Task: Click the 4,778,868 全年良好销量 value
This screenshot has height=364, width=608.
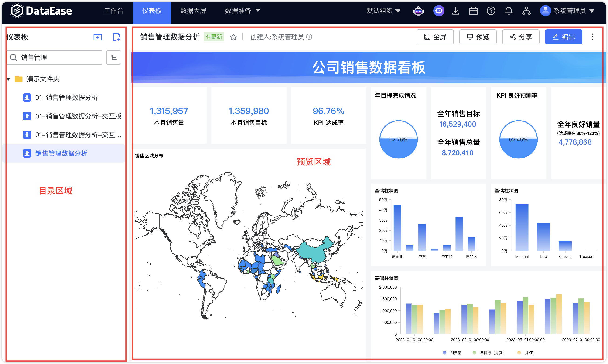Action: click(575, 142)
